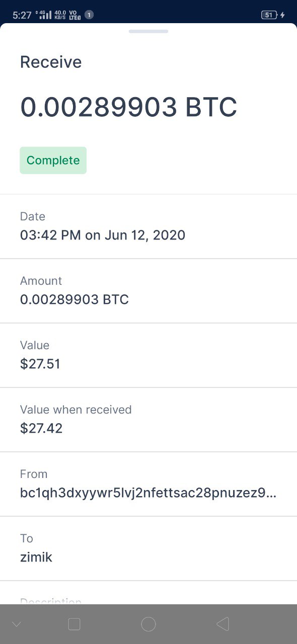Tap the charging bolt icon
Image resolution: width=297 pixels, height=644 pixels.
pos(282,15)
